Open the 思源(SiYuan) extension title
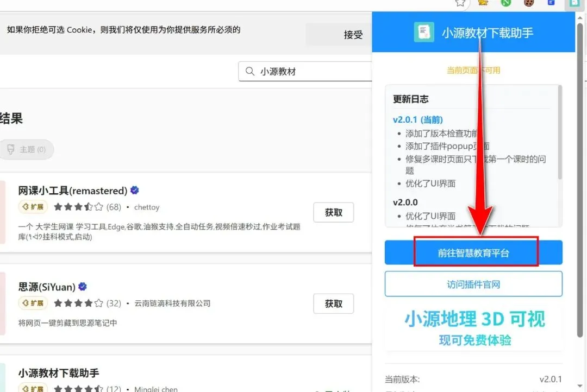Viewport: 587px width, 392px height. (x=47, y=287)
